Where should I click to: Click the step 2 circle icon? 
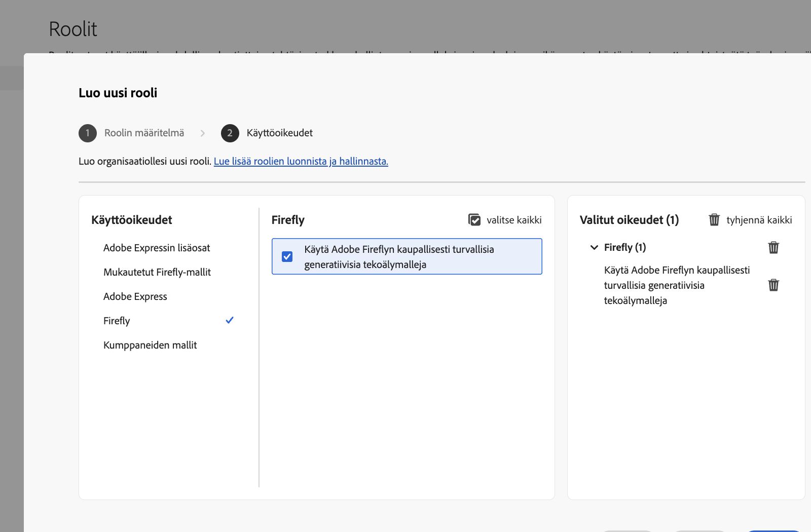[230, 133]
